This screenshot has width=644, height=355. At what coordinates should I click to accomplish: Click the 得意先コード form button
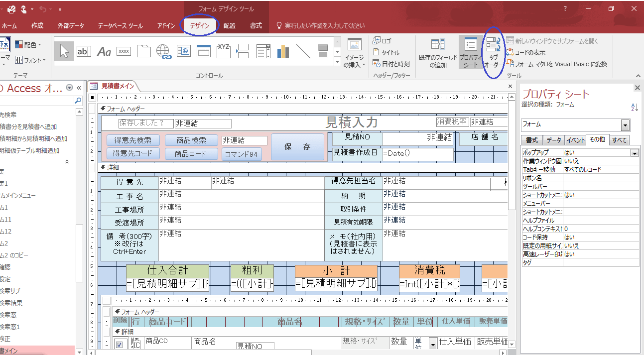point(133,154)
